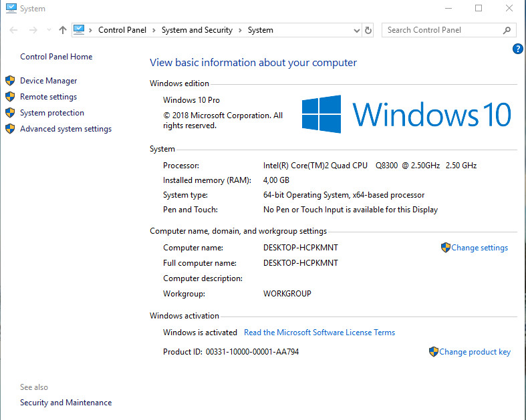Click shield icon beside Device Manager
The width and height of the screenshot is (526, 420).
click(x=10, y=80)
